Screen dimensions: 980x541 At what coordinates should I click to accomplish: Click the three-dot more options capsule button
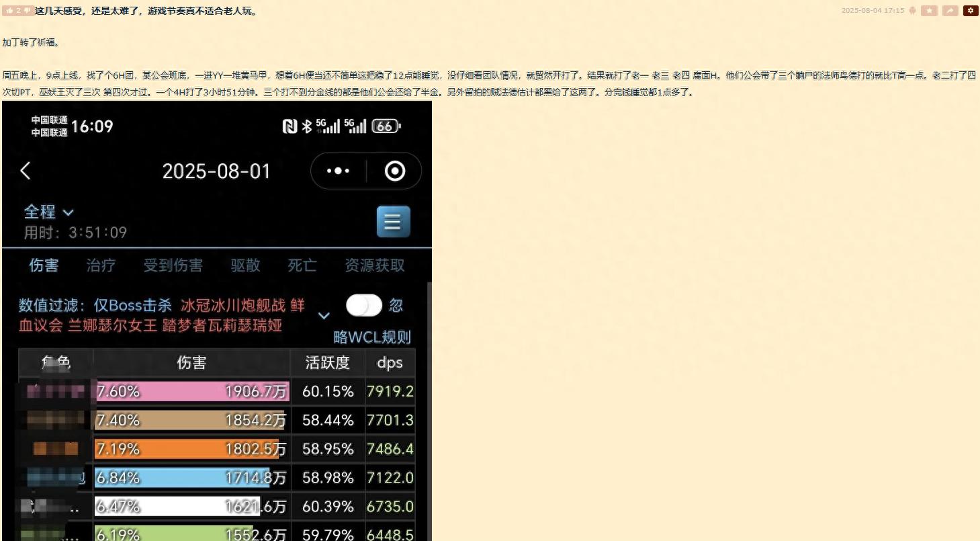[x=337, y=171]
